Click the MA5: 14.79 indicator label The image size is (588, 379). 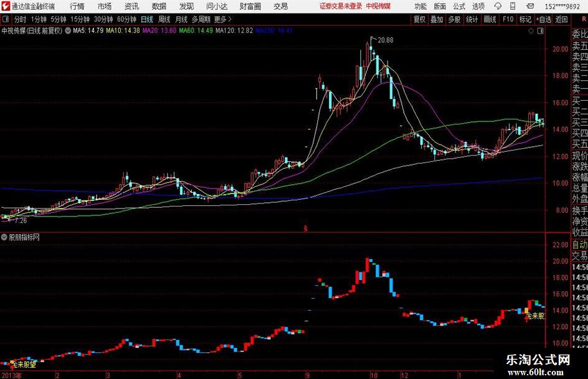point(88,30)
